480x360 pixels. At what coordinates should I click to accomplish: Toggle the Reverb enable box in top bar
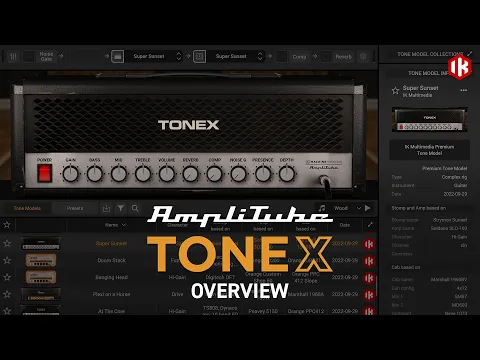[x=326, y=57]
